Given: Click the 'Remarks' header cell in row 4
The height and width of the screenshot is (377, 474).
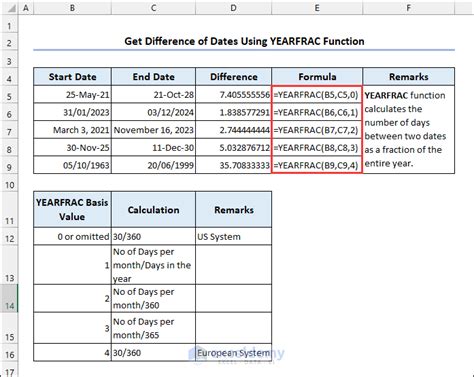Looking at the screenshot, I should tap(409, 77).
